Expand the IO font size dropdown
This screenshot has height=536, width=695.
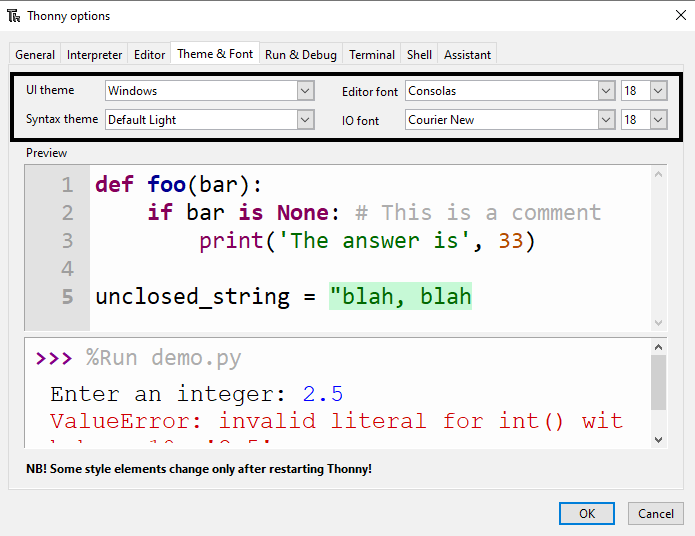(657, 120)
